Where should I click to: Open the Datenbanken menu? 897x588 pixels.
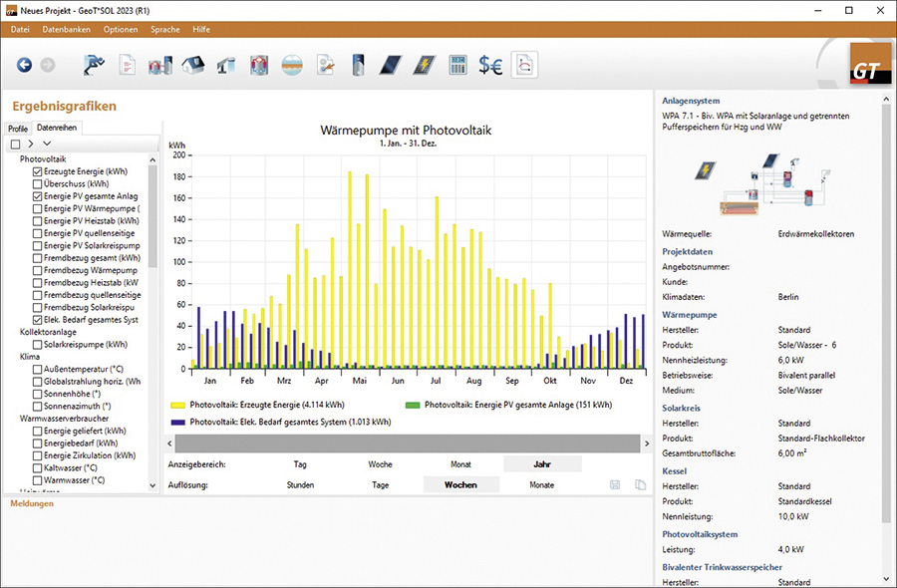coord(64,30)
